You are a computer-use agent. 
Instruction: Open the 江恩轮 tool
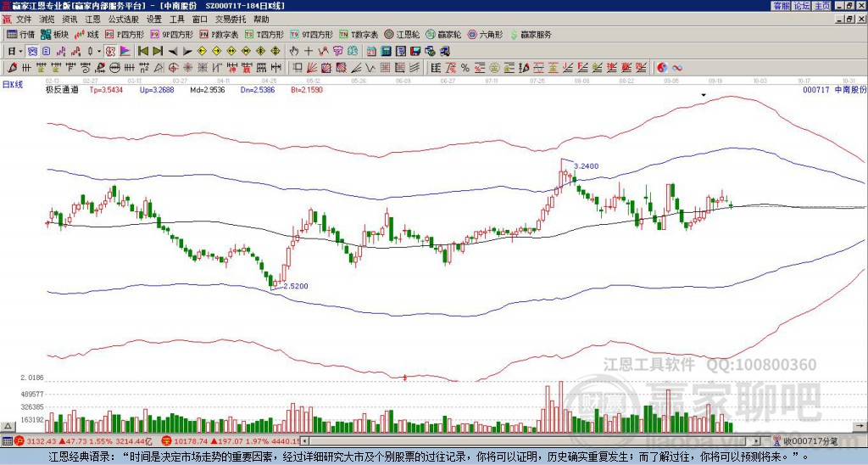[x=402, y=34]
